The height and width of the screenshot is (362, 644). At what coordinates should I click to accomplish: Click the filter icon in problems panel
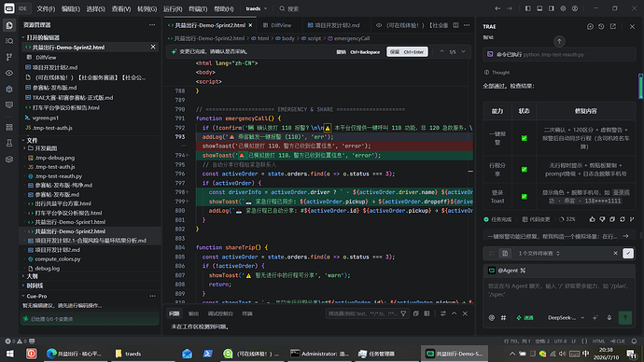point(403,313)
